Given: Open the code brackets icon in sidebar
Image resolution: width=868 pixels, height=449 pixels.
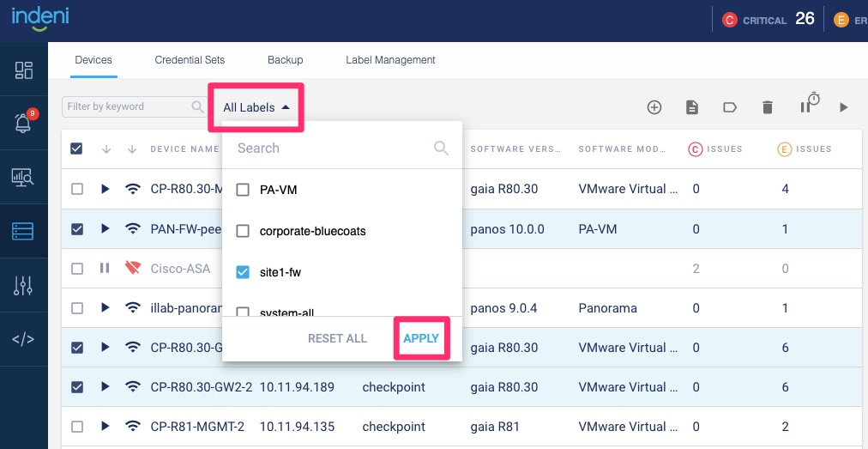Looking at the screenshot, I should (x=23, y=338).
